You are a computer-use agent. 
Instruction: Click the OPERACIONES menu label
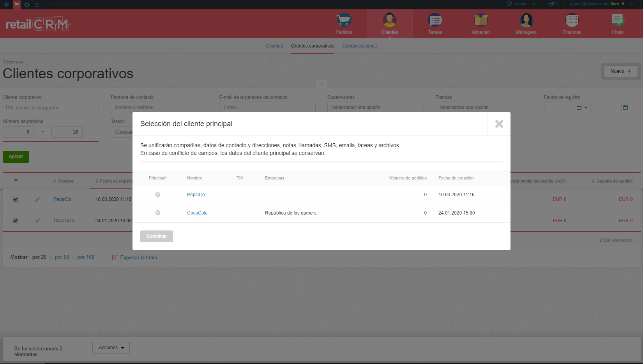(62, 4)
